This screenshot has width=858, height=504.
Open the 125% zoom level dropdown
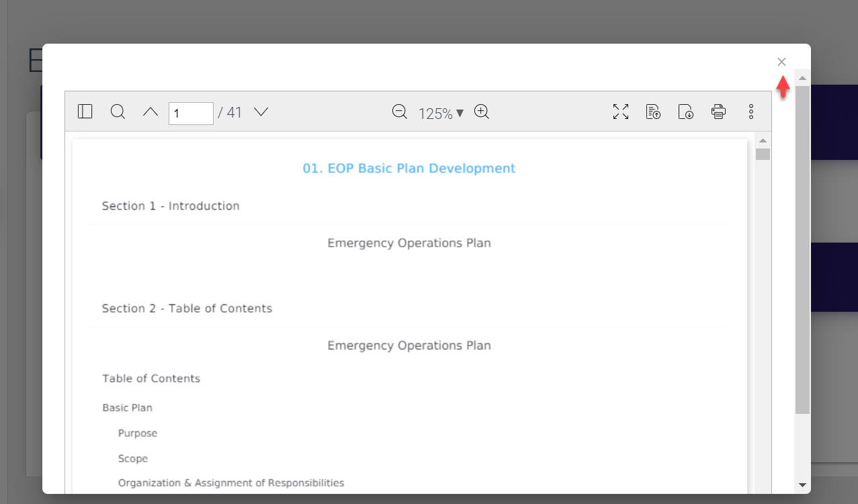441,114
